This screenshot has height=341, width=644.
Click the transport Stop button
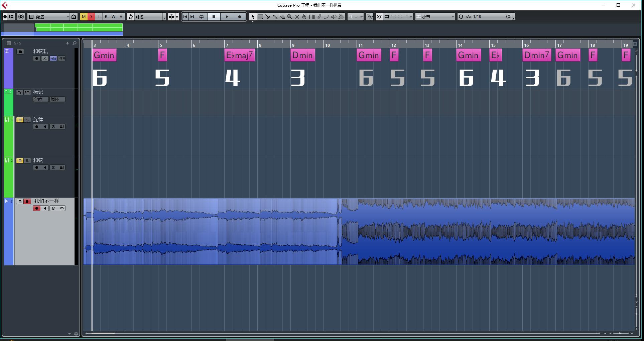(214, 16)
